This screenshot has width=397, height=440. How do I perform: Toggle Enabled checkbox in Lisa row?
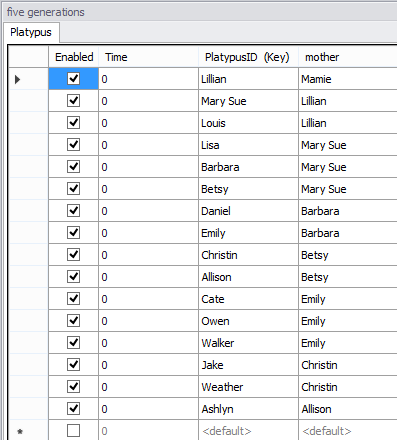tap(73, 145)
